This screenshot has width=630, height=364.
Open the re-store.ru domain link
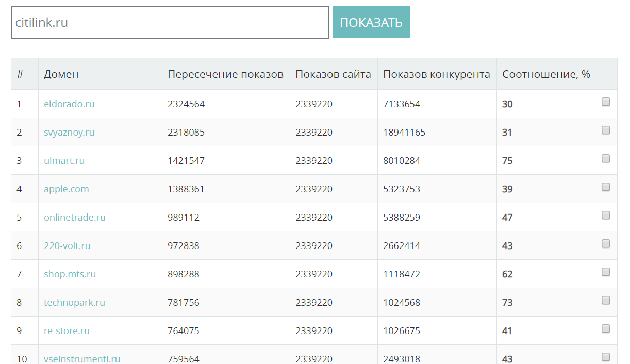tap(67, 330)
